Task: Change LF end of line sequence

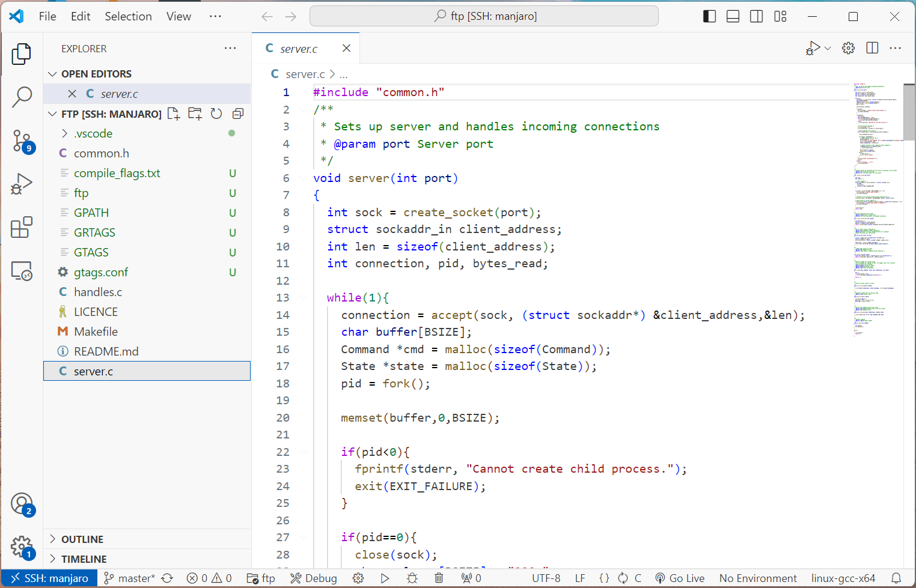Action: tap(580, 578)
